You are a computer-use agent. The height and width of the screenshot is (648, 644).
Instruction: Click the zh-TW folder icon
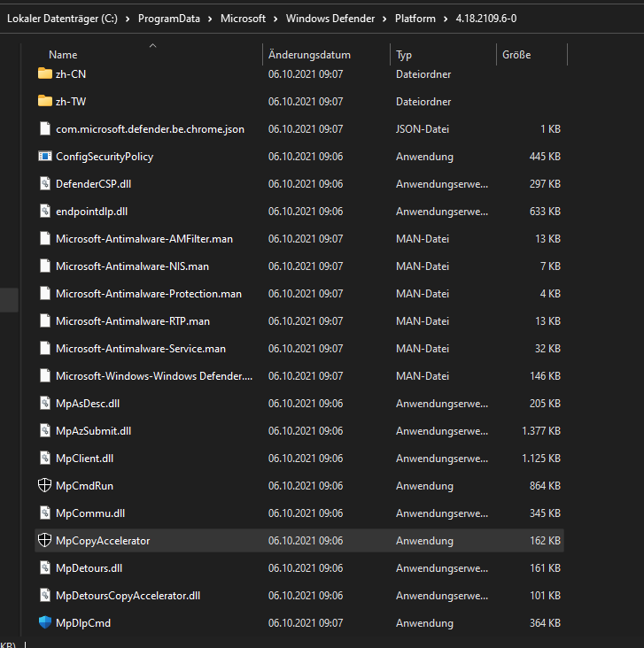point(45,102)
